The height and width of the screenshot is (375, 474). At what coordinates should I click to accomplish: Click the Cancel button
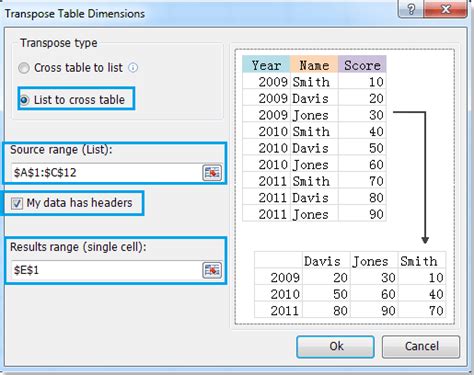pos(421,347)
